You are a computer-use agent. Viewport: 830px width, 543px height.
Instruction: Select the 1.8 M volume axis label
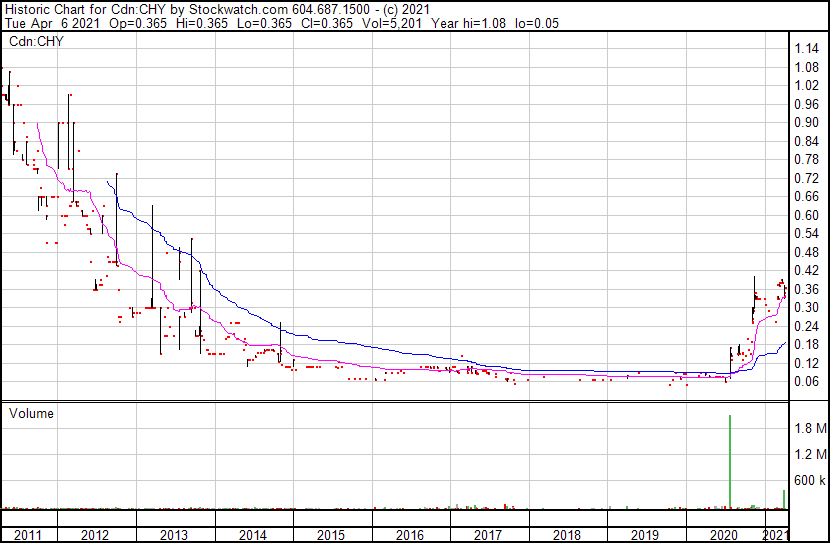pos(808,429)
